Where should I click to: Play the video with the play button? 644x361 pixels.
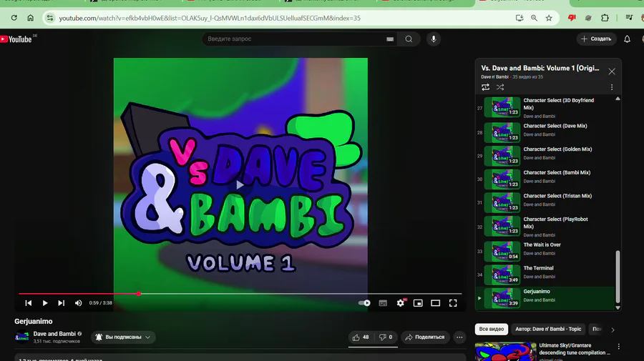click(x=45, y=303)
